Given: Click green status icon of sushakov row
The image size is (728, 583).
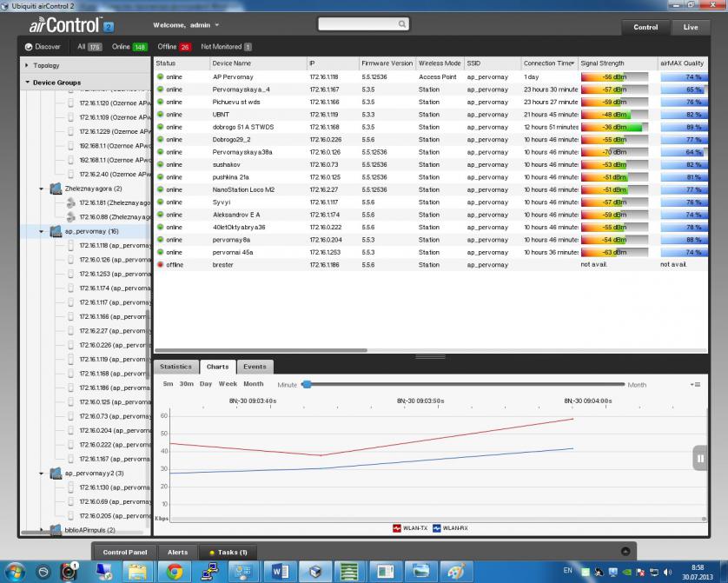Looking at the screenshot, I should coord(160,164).
